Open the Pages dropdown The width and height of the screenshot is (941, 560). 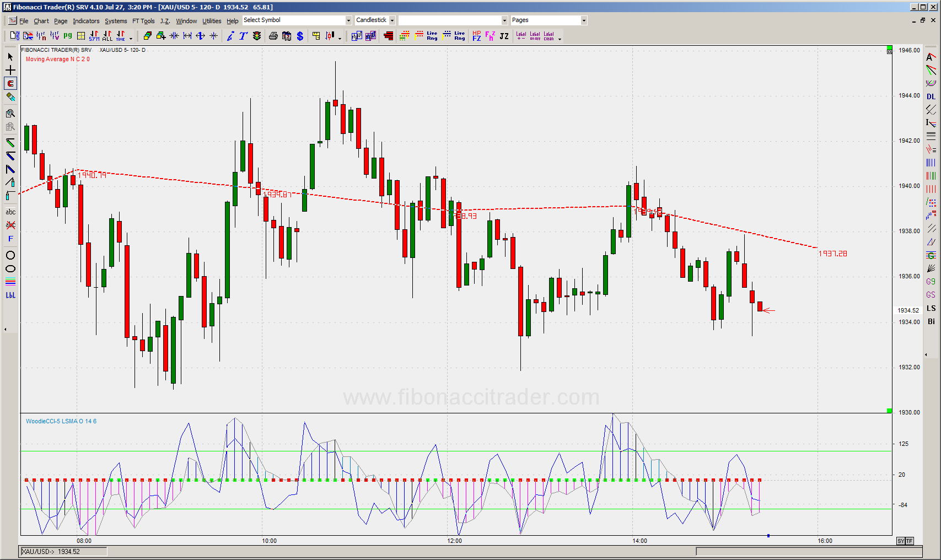[584, 20]
